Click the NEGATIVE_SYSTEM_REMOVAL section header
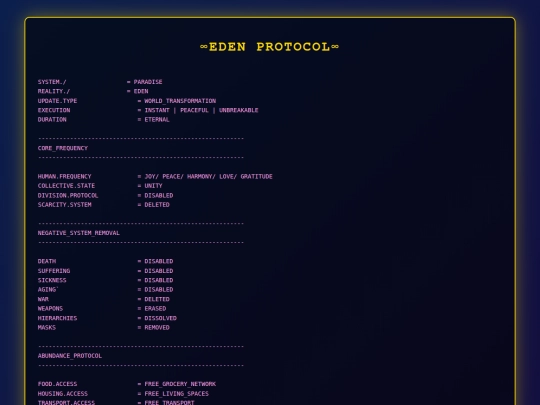This screenshot has width=540, height=405. 79,233
